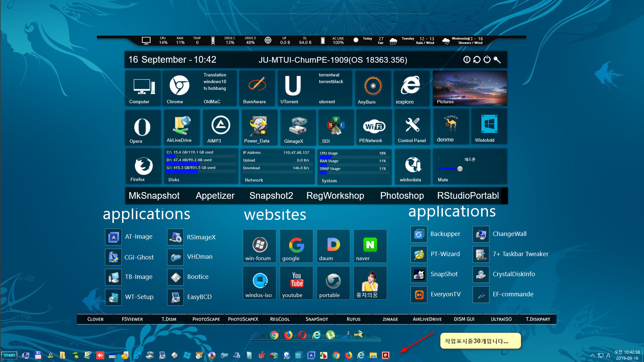This screenshot has width=644, height=362.
Task: Click the wrench settings icon in header
Action: tap(497, 60)
